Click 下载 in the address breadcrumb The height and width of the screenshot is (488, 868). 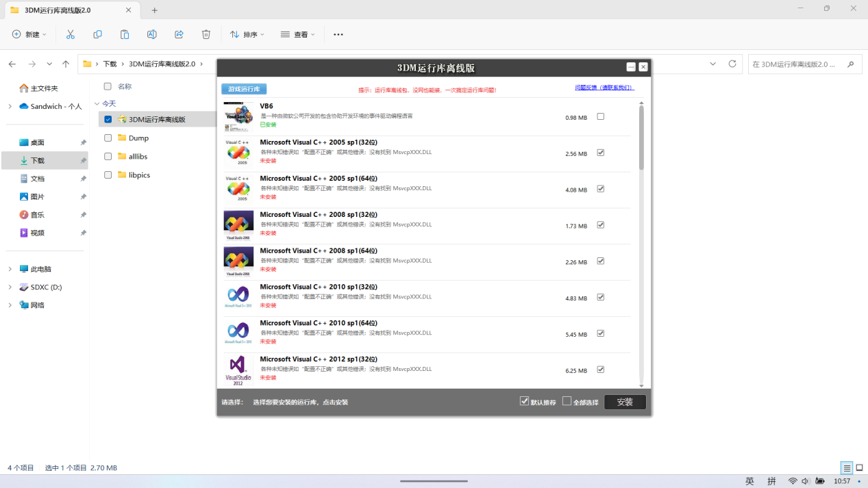pos(110,64)
